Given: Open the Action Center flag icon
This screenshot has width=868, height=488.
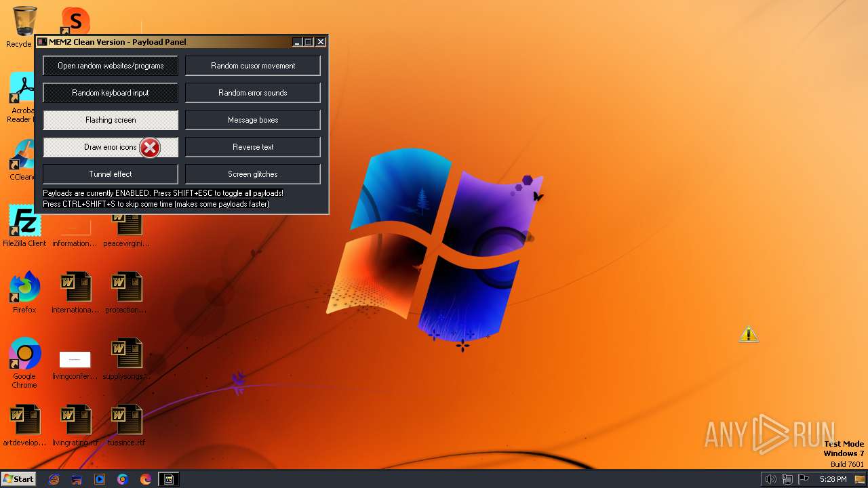Looking at the screenshot, I should pyautogui.click(x=804, y=479).
